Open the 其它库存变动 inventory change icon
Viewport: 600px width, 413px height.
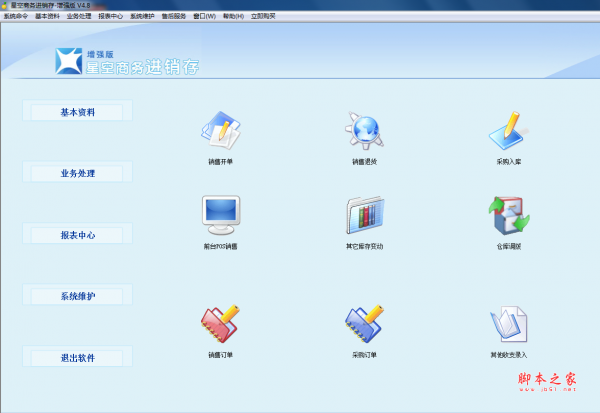click(365, 214)
